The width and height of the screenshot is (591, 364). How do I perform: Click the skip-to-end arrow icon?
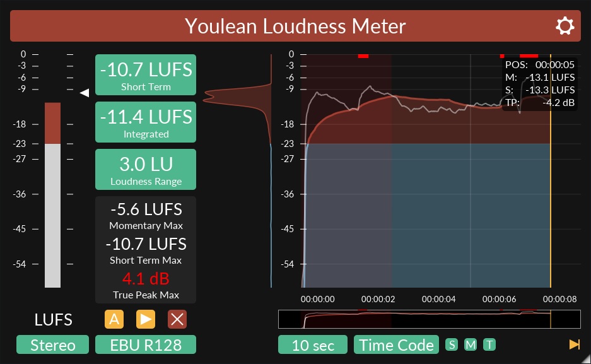574,344
